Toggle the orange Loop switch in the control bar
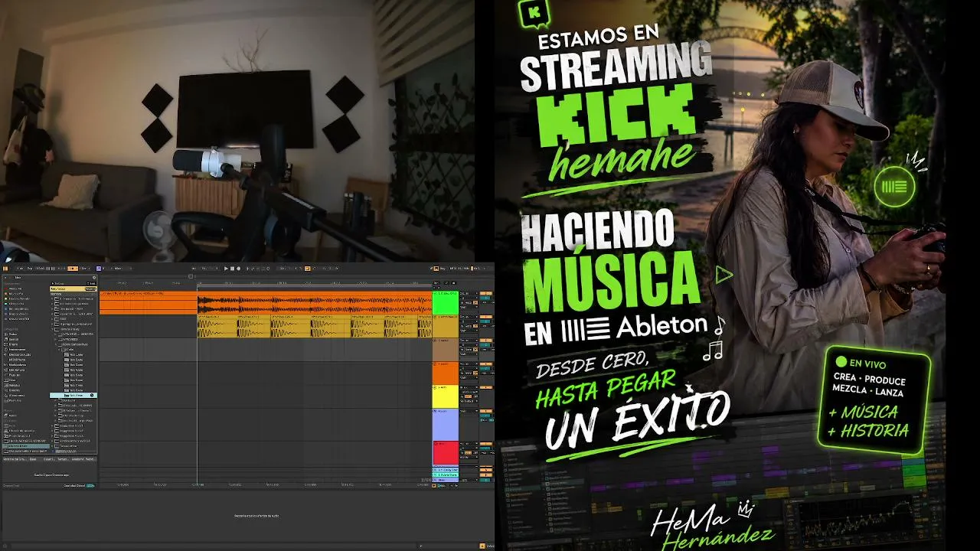The image size is (980, 551). pos(308,269)
